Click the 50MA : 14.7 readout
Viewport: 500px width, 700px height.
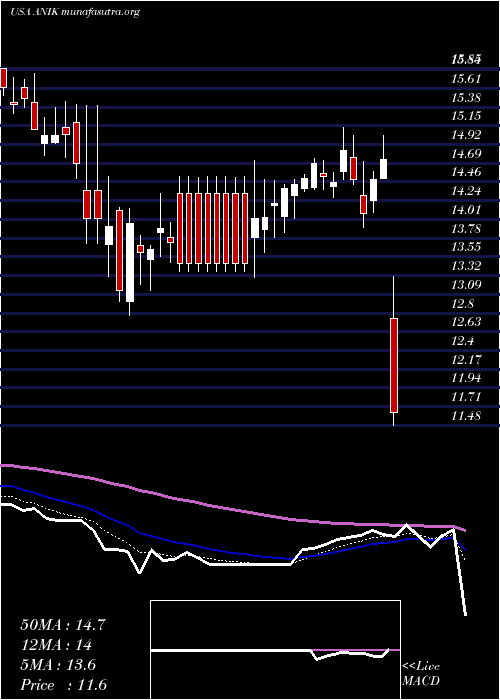coord(63,625)
